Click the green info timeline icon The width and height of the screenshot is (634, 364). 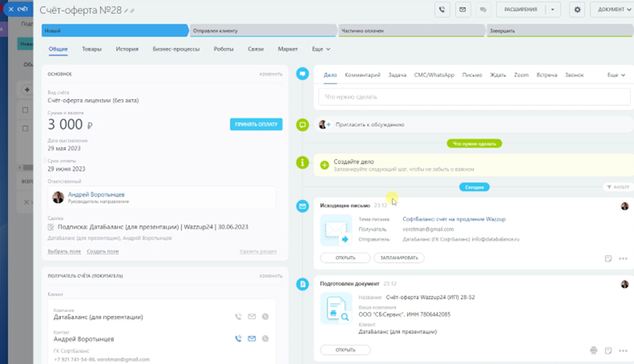(302, 162)
